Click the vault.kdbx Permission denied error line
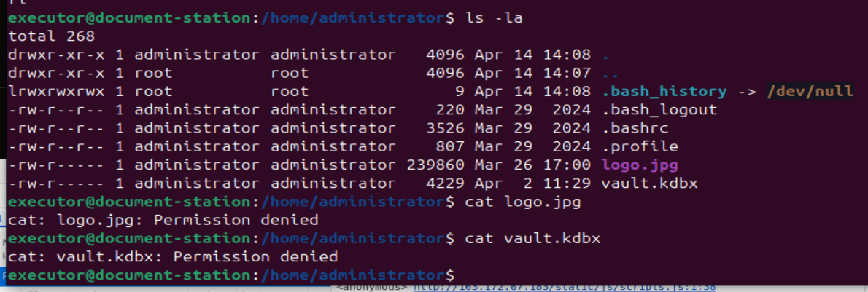 [173, 256]
